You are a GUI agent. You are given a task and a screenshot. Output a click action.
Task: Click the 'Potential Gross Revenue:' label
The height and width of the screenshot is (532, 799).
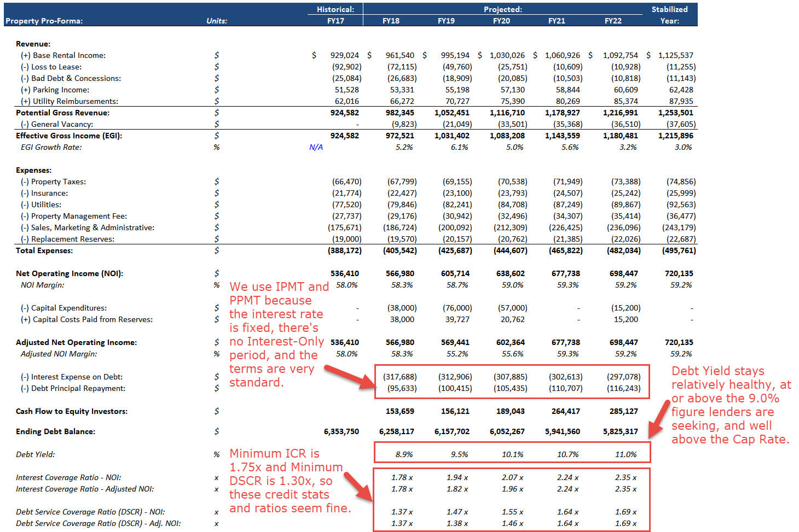[x=62, y=113]
